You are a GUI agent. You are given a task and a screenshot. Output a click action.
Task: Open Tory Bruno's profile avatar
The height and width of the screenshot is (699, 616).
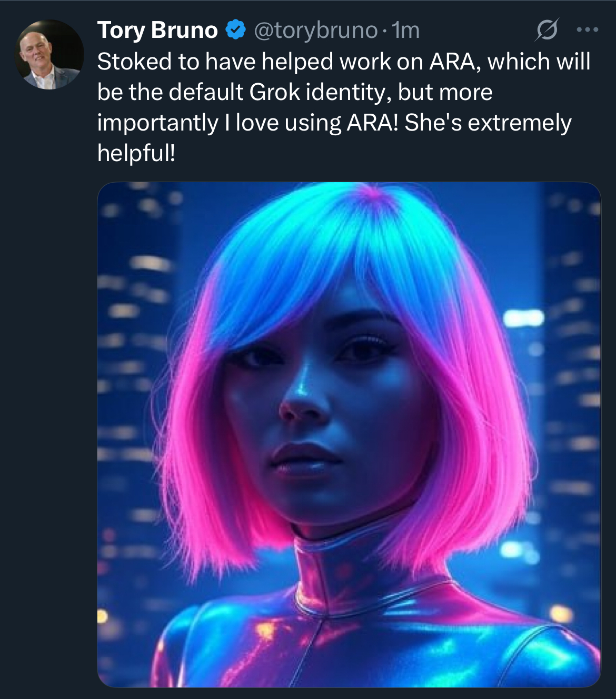(x=49, y=54)
